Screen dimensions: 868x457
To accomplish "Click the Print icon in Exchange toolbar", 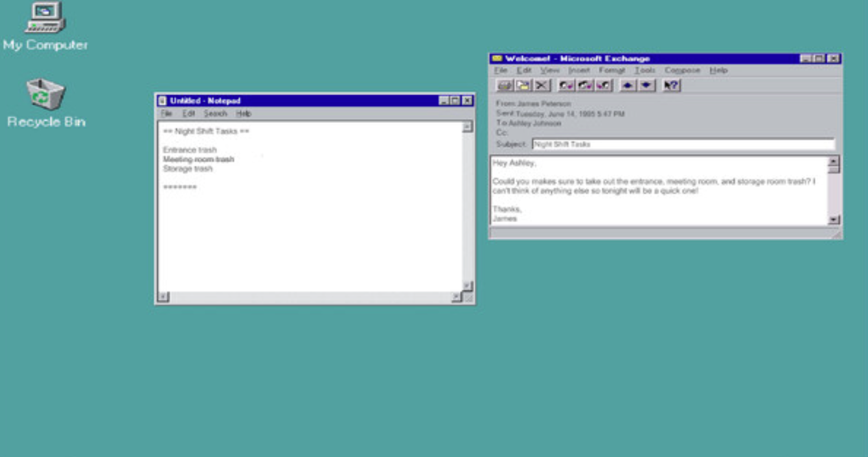I will point(505,85).
